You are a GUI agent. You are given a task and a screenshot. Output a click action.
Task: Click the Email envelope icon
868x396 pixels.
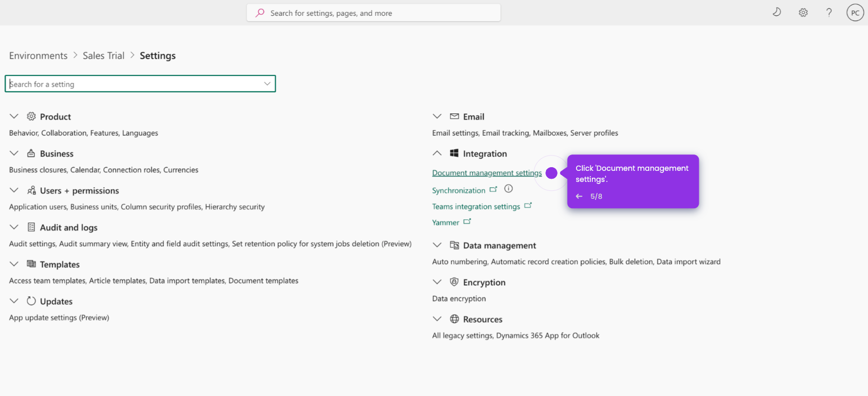pyautogui.click(x=454, y=116)
